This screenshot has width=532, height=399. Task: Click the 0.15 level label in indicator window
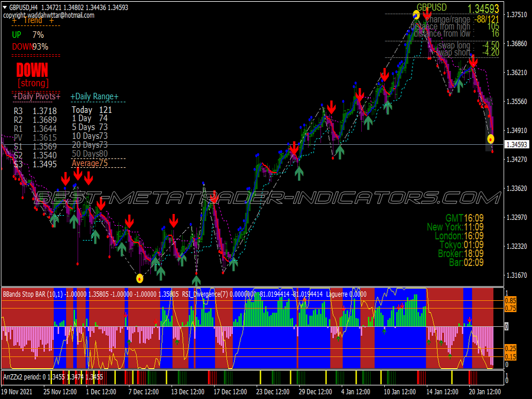(510, 356)
